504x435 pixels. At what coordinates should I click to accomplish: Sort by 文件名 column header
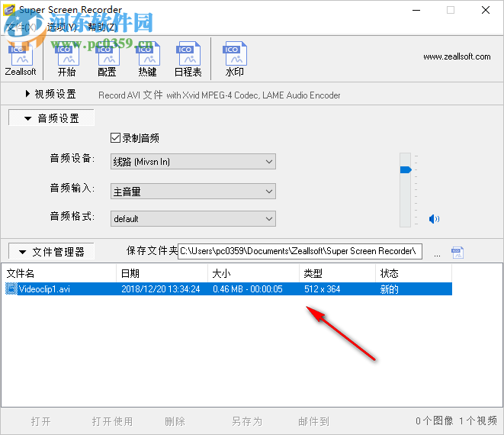click(x=59, y=273)
